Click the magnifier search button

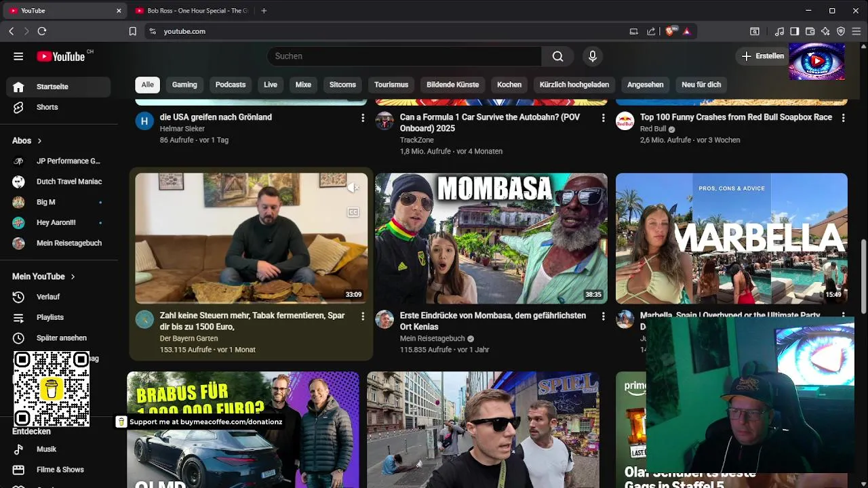click(x=557, y=56)
